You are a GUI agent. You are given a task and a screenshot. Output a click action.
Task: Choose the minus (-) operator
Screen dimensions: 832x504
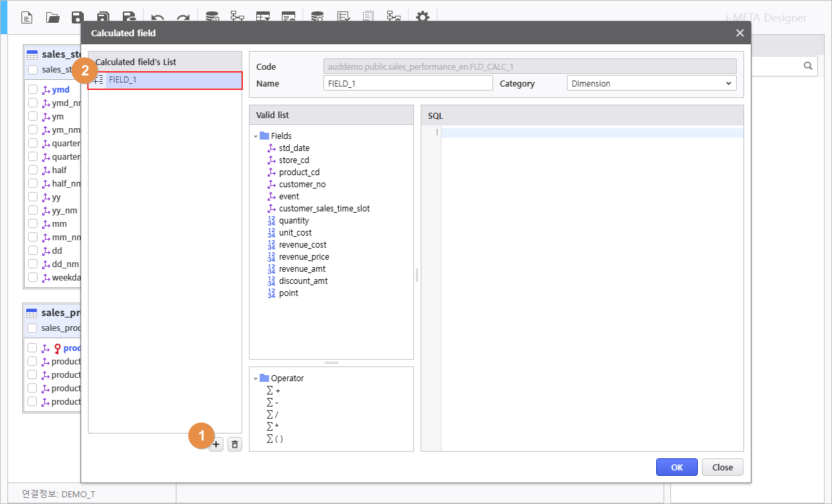click(273, 402)
